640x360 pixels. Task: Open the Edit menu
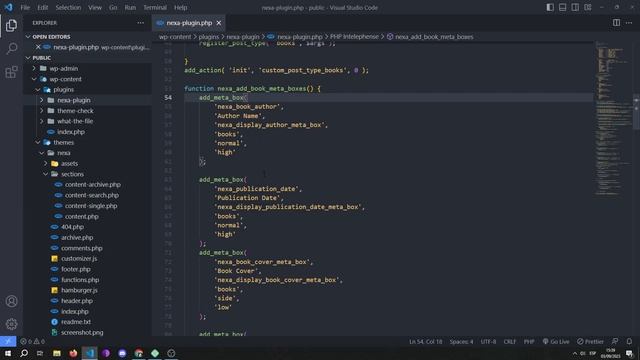[x=42, y=7]
